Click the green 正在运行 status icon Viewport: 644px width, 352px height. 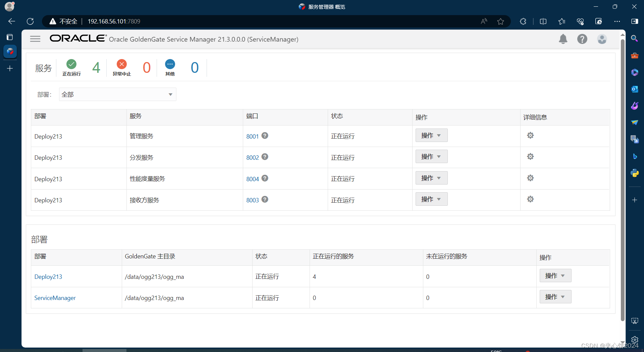point(71,64)
